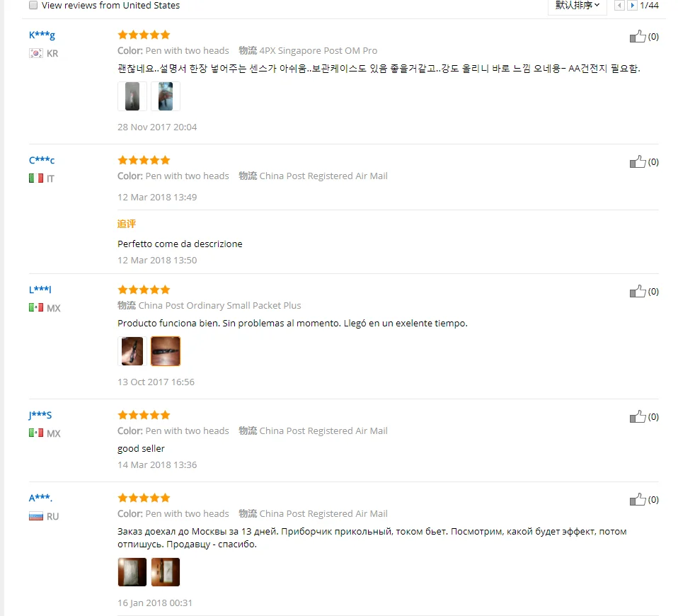Open reviewer C***c's profile
The height and width of the screenshot is (616, 678).
[42, 160]
